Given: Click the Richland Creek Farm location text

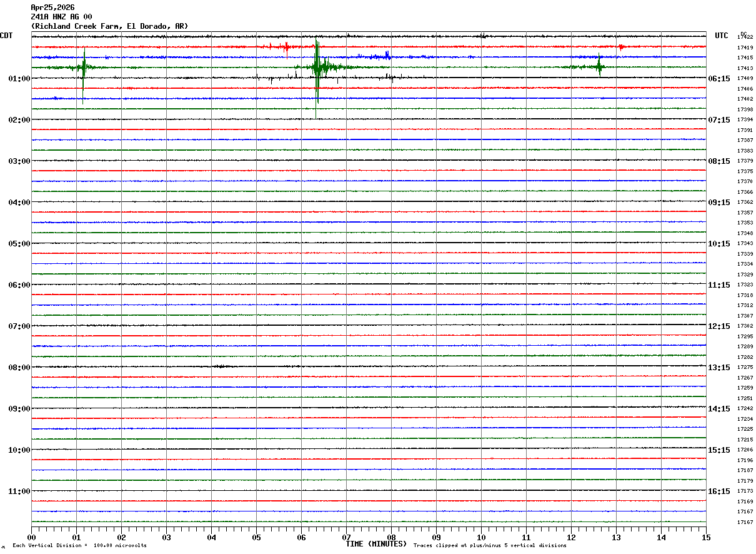Looking at the screenshot, I should [x=109, y=26].
